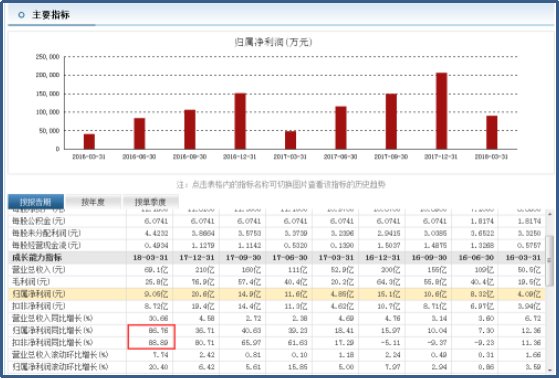Click the circle icon beside 主要指标 heading
559x379 pixels.
[21, 15]
